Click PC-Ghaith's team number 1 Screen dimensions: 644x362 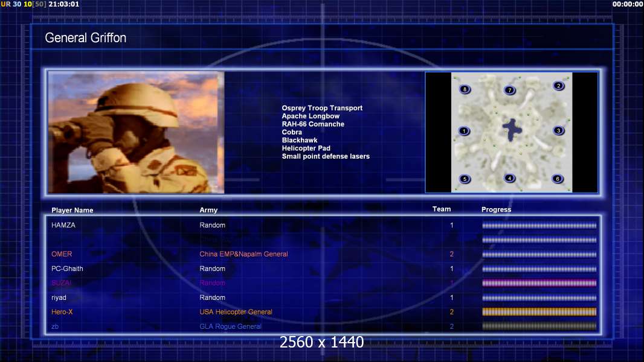[452, 269]
